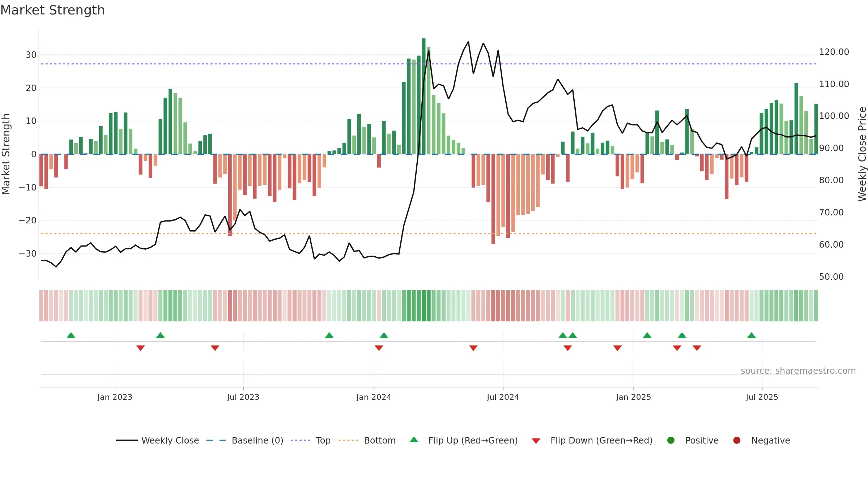
Task: Select the earliest red flip-down triangle marker
Action: (141, 348)
